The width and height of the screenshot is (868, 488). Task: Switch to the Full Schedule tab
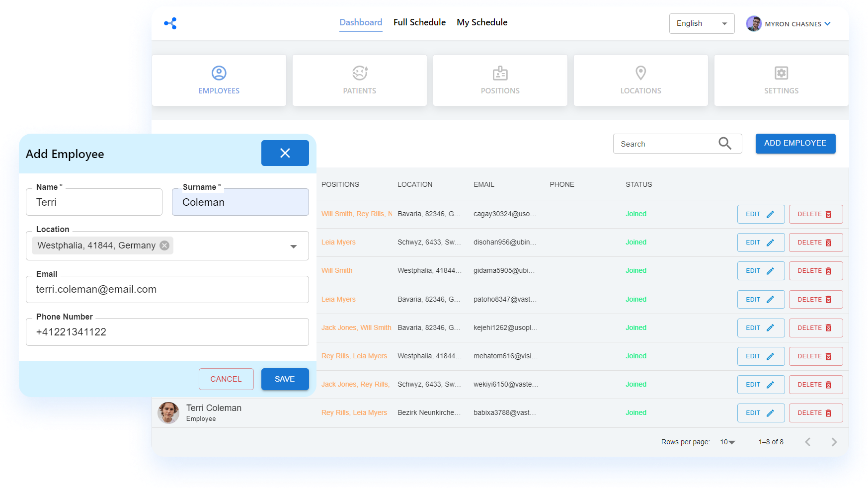point(419,22)
